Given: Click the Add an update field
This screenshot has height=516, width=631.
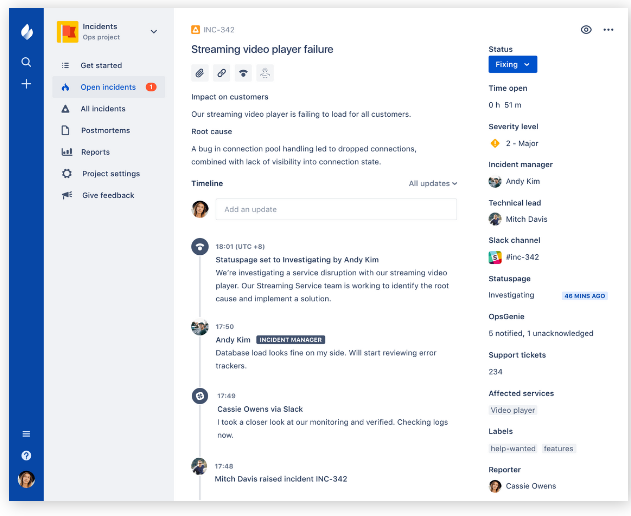Looking at the screenshot, I should 336,209.
